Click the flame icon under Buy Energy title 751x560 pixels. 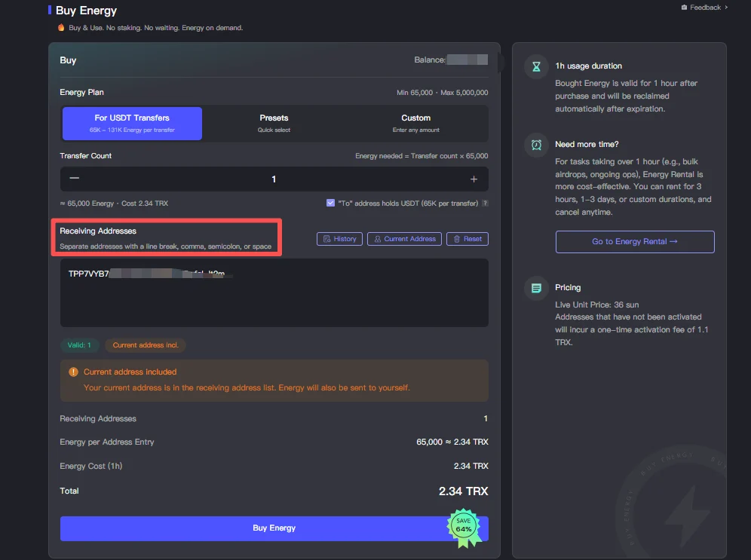tap(61, 27)
